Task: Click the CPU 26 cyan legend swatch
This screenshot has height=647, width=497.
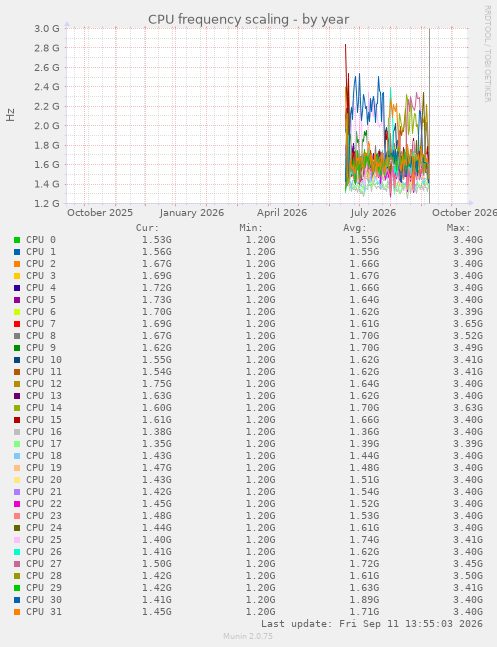Action: point(17,552)
